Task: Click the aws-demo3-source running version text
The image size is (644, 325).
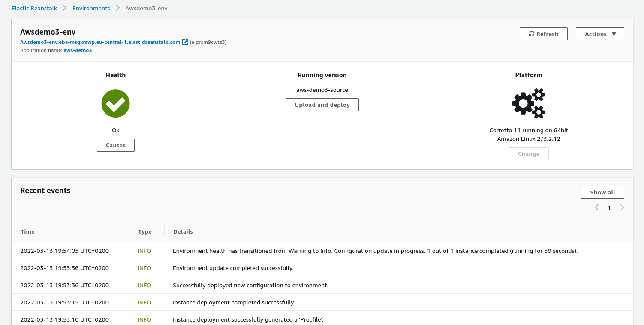Action: pyautogui.click(x=322, y=90)
